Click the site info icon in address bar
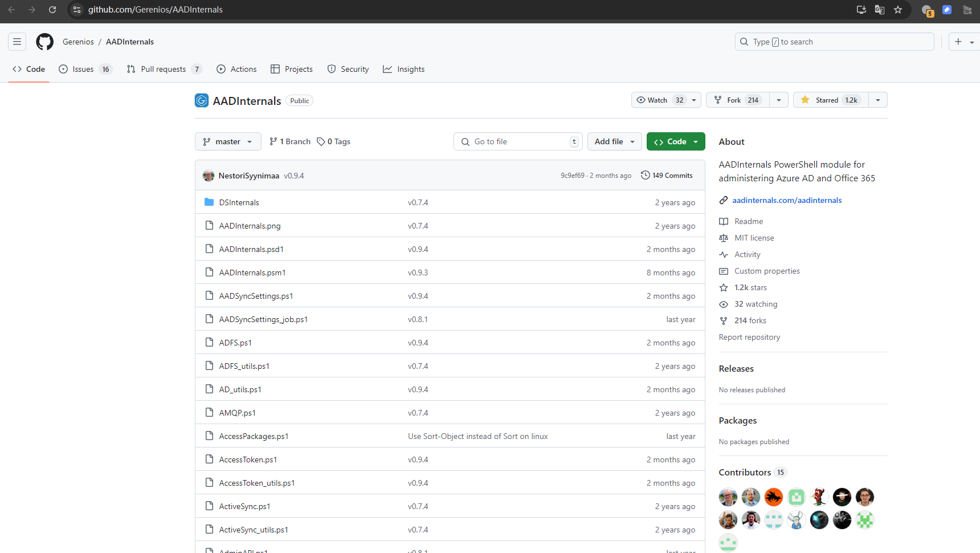 pyautogui.click(x=77, y=10)
